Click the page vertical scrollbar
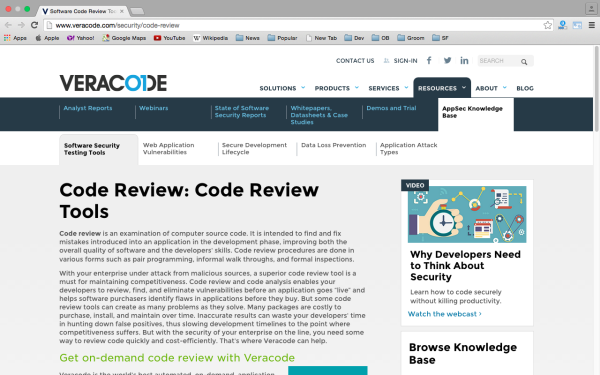This screenshot has height=375, width=600. pyautogui.click(x=597, y=89)
